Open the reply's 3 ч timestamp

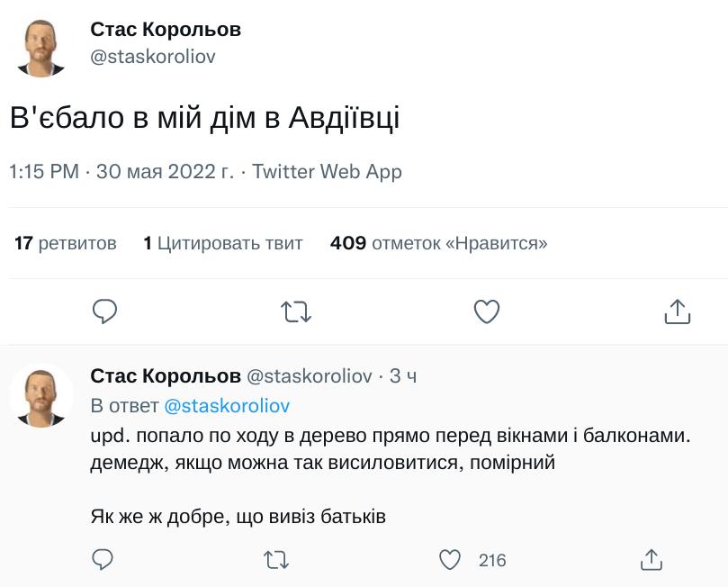click(x=403, y=376)
